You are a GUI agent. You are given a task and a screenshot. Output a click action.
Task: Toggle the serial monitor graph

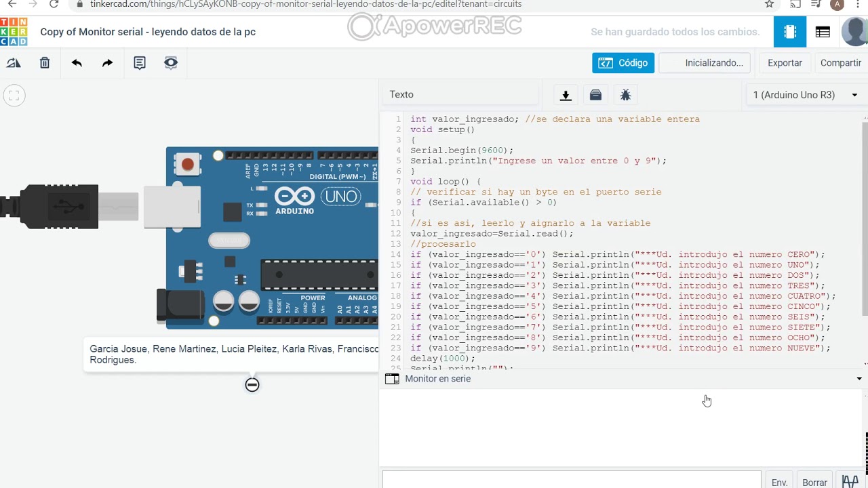(x=850, y=481)
